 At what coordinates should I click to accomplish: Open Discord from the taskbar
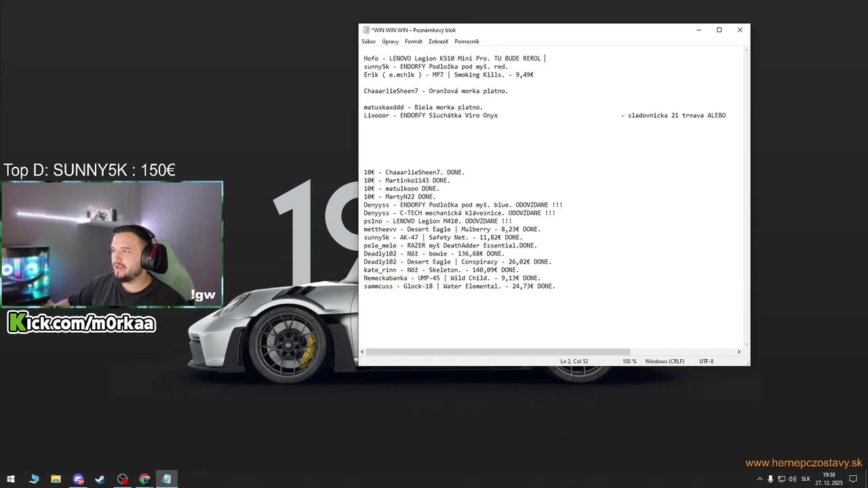point(78,479)
